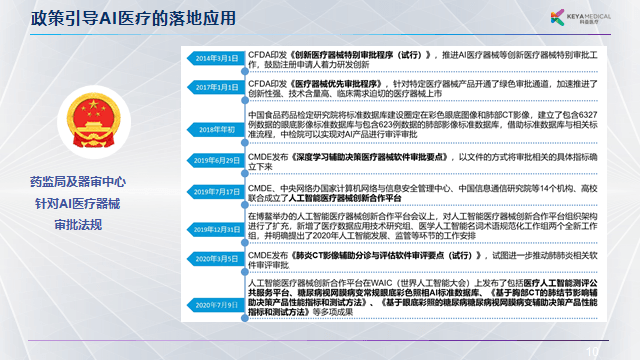Click the national emblem image
This screenshot has height=360, width=640.
(x=94, y=122)
